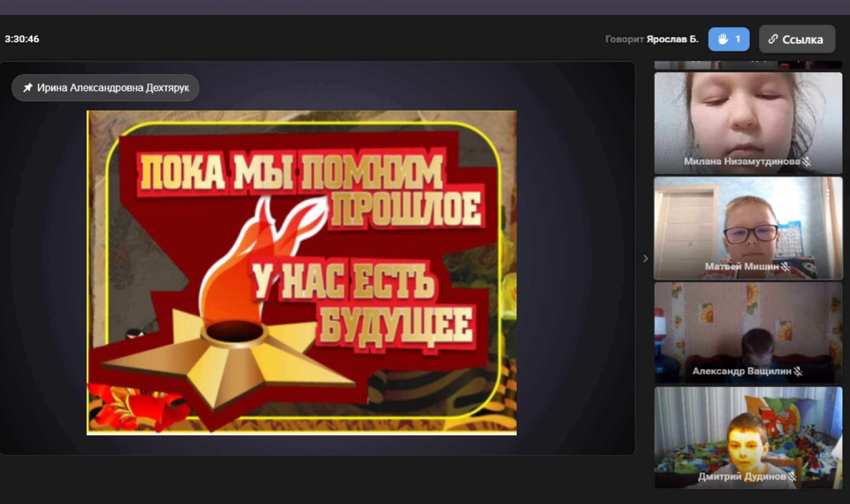Screen dimensions: 850x504
Task: Open Матвей Мишин's video tile
Action: point(748,228)
